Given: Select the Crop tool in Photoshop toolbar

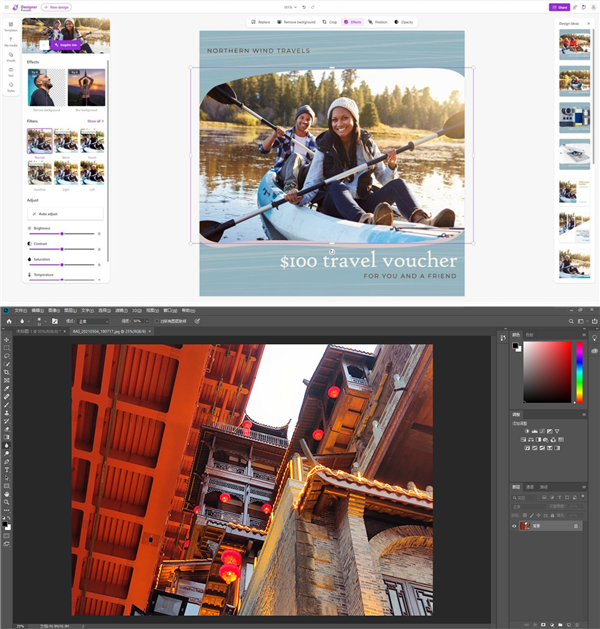Looking at the screenshot, I should (6, 372).
